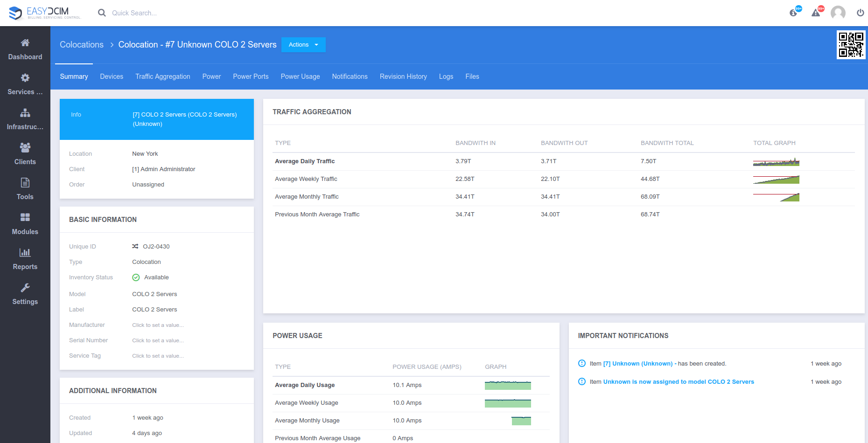Click the green Available status check icon

[x=136, y=277]
